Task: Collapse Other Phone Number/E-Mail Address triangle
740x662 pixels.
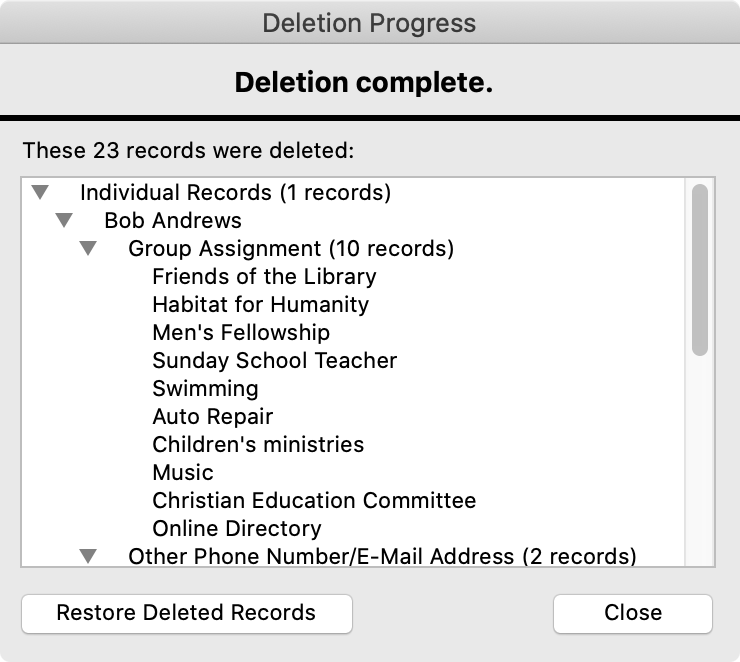Action: coord(88,556)
